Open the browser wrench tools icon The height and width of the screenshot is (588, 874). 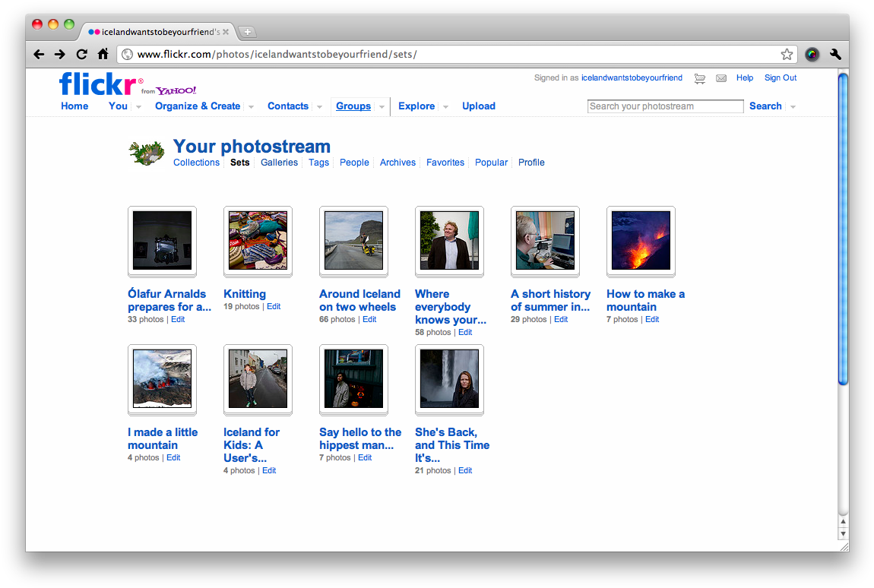pos(835,54)
